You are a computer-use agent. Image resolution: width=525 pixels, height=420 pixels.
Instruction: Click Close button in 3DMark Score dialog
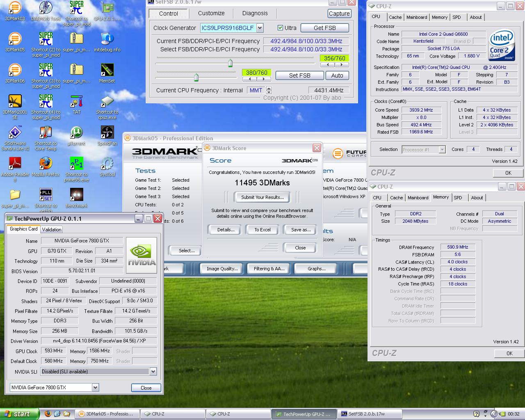[x=300, y=248]
